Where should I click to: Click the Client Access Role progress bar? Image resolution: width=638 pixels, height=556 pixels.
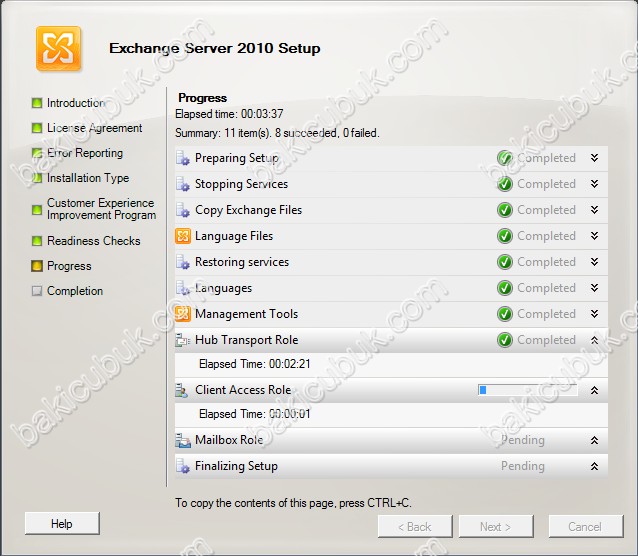pyautogui.click(x=528, y=390)
